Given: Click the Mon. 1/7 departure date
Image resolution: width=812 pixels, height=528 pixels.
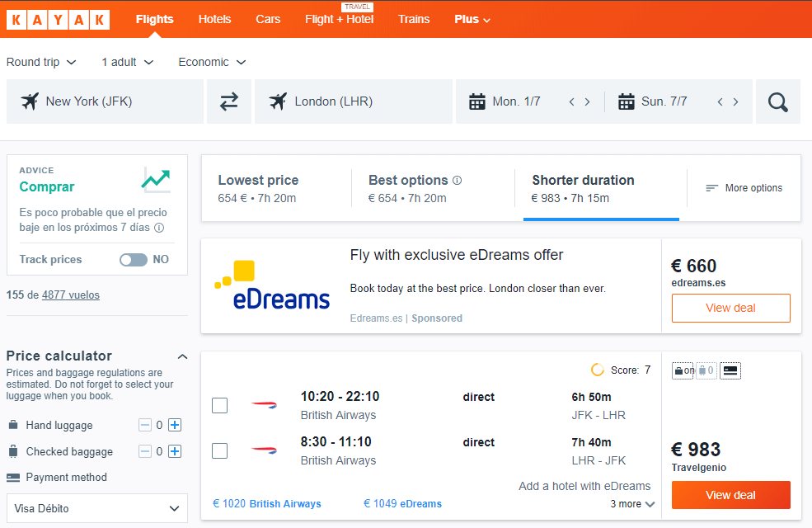Looking at the screenshot, I should tap(516, 101).
